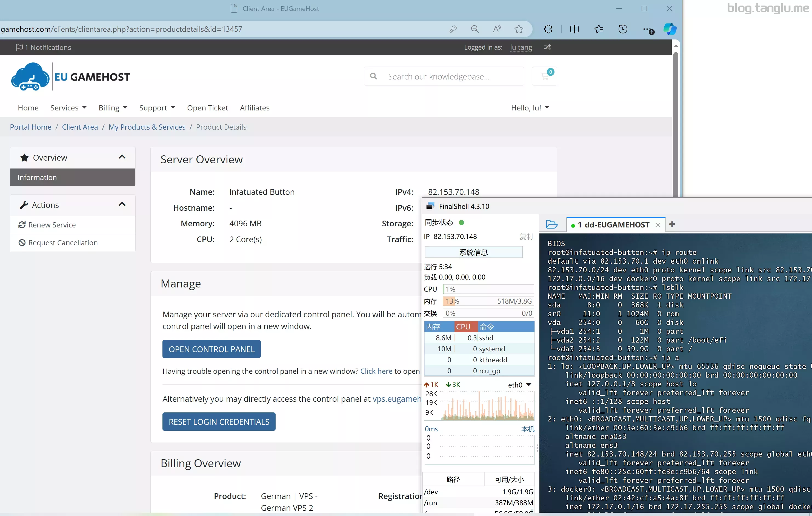Add a new FinalShell session tab
The height and width of the screenshot is (516, 812).
pos(672,224)
